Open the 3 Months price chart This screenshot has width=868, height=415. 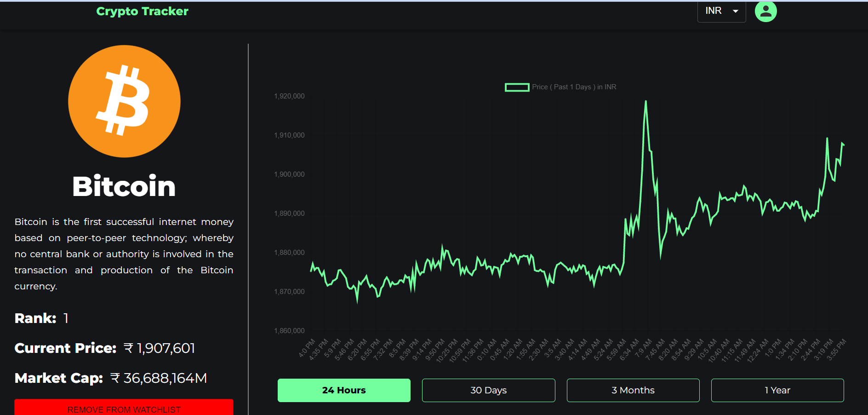click(633, 390)
